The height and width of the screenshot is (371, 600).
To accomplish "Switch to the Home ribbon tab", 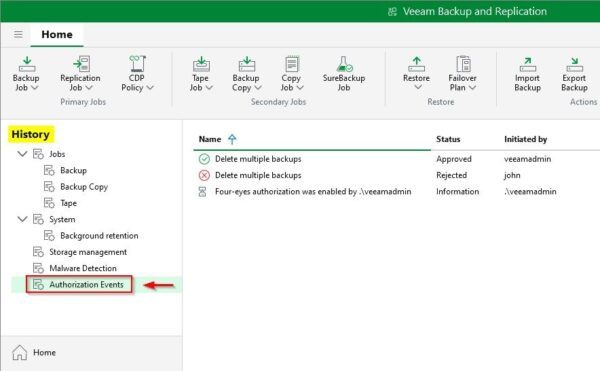I will 57,34.
